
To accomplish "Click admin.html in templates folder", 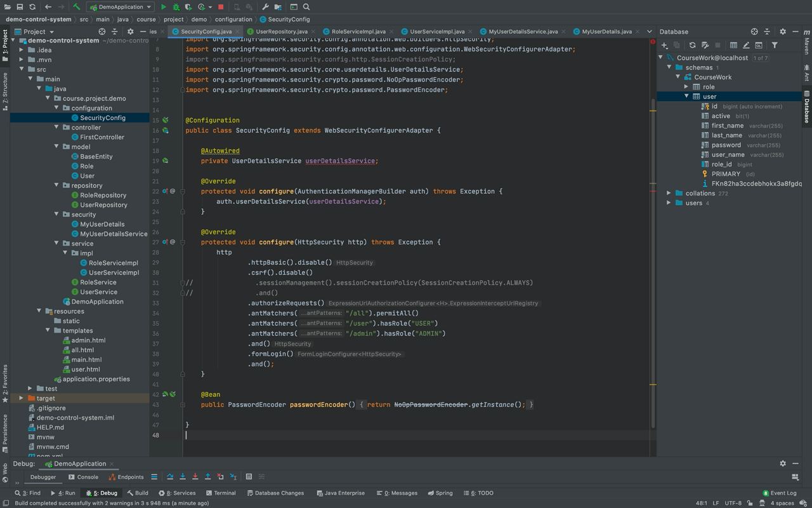I will click(x=88, y=340).
